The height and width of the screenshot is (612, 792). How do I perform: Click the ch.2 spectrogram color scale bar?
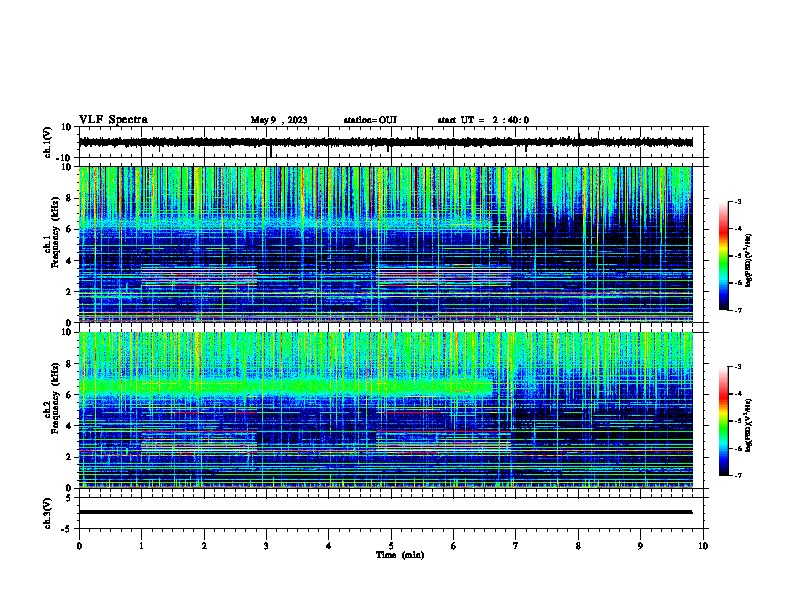(x=724, y=421)
